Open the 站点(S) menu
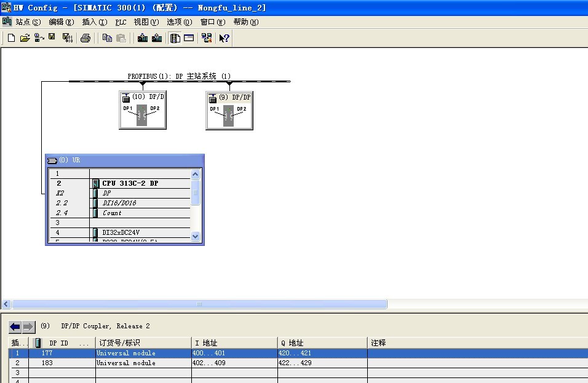This screenshot has height=383, width=588. pos(28,22)
